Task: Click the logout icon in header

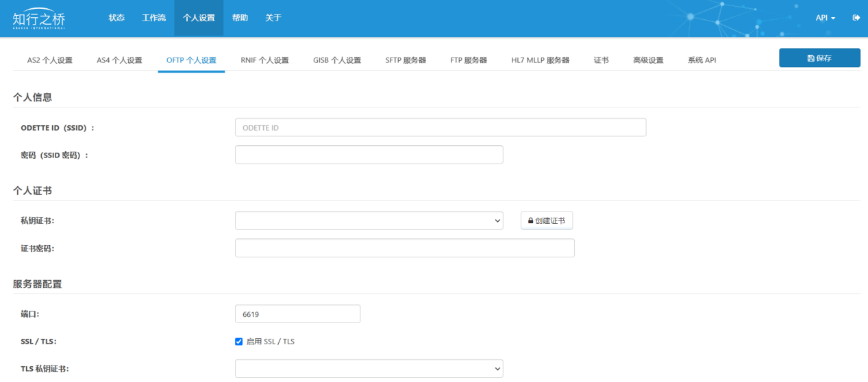Action: (856, 18)
